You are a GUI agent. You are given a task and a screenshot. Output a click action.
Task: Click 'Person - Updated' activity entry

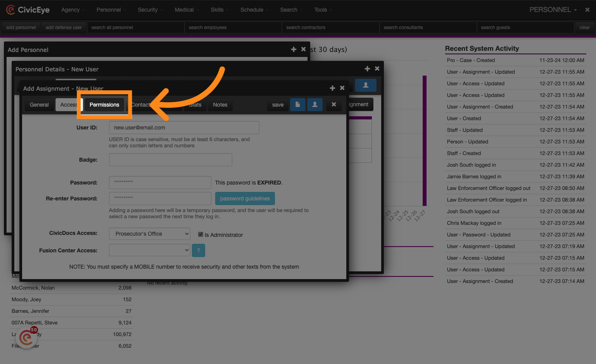(x=515, y=141)
